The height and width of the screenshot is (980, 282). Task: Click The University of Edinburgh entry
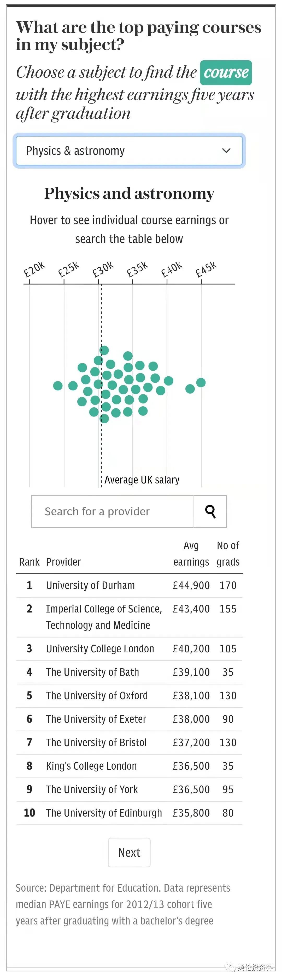click(x=104, y=813)
